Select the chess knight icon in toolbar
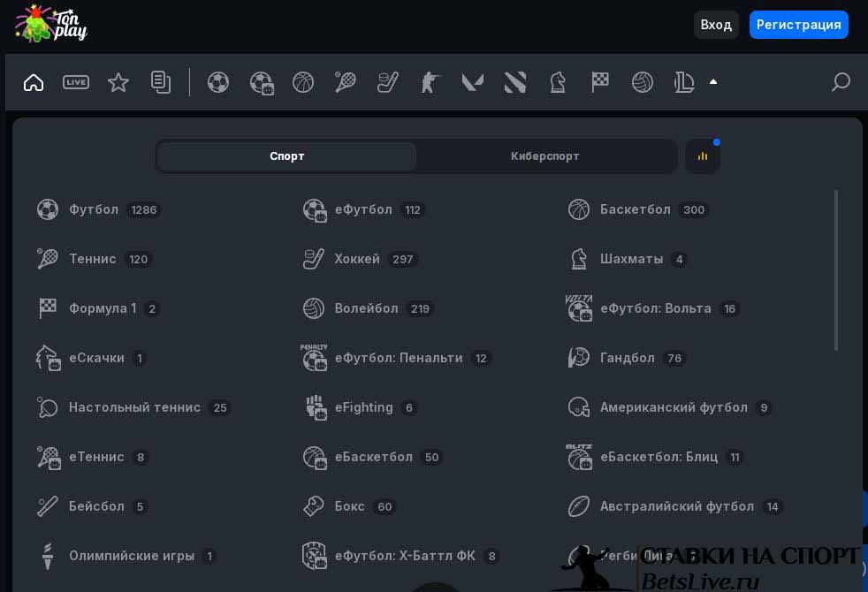 [558, 82]
